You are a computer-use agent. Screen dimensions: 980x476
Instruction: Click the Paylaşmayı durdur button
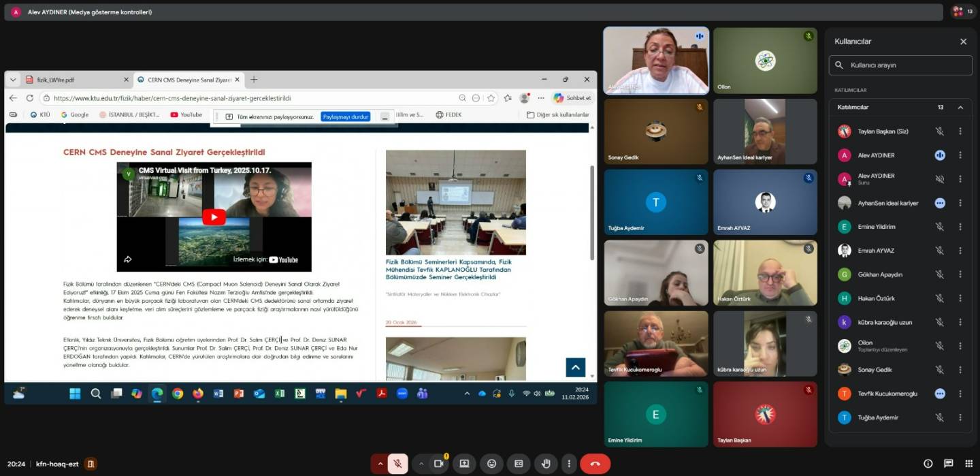[x=346, y=116]
